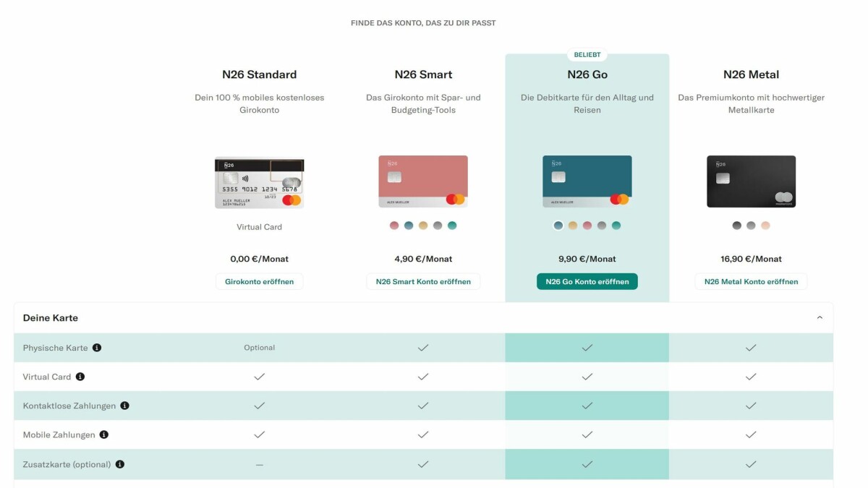
Task: Click N26 Smart Konto eröffnen
Action: [x=423, y=281]
